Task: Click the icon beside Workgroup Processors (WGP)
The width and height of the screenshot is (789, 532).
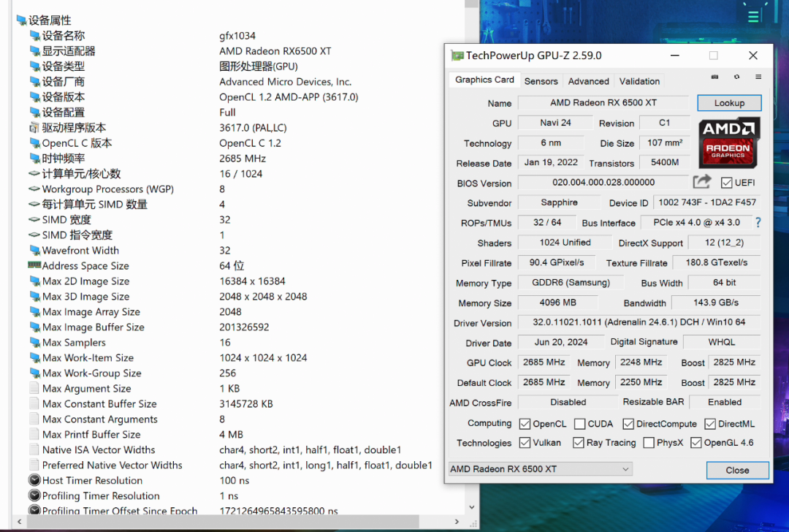Action: coord(34,189)
